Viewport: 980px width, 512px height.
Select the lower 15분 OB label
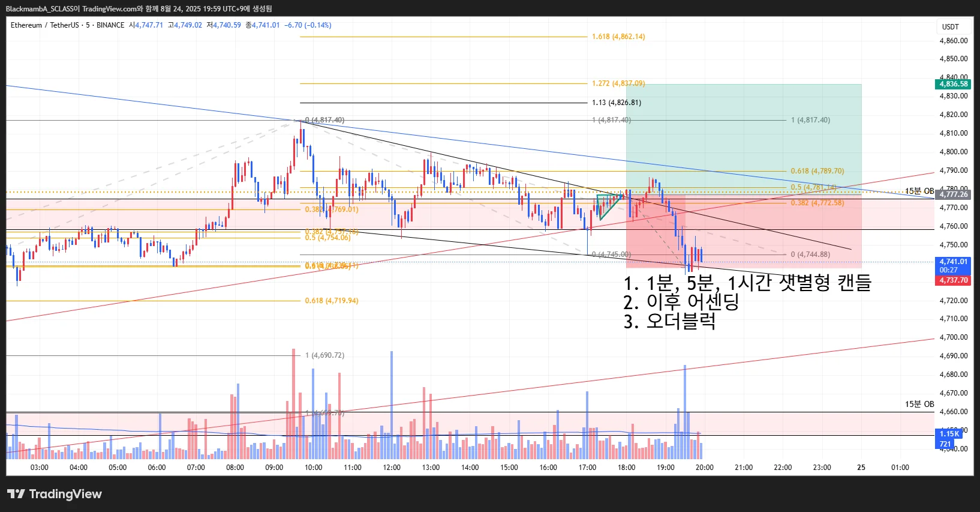[919, 404]
